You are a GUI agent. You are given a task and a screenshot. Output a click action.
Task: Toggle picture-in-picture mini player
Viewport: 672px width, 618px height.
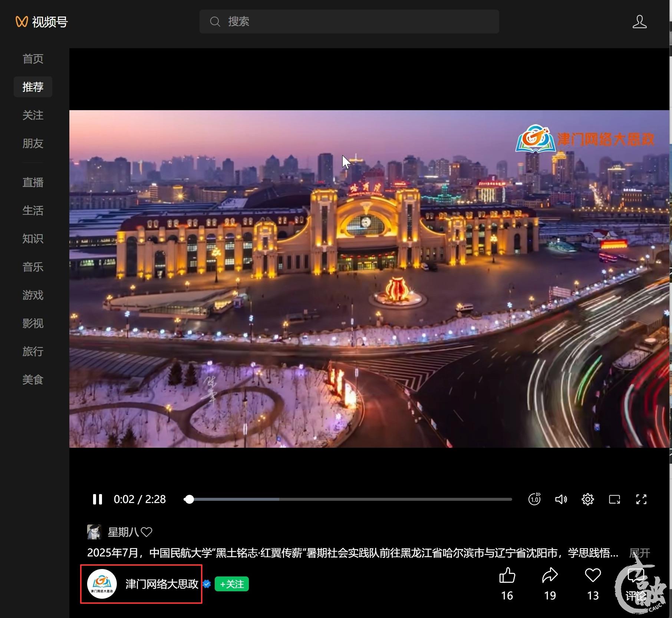point(614,499)
